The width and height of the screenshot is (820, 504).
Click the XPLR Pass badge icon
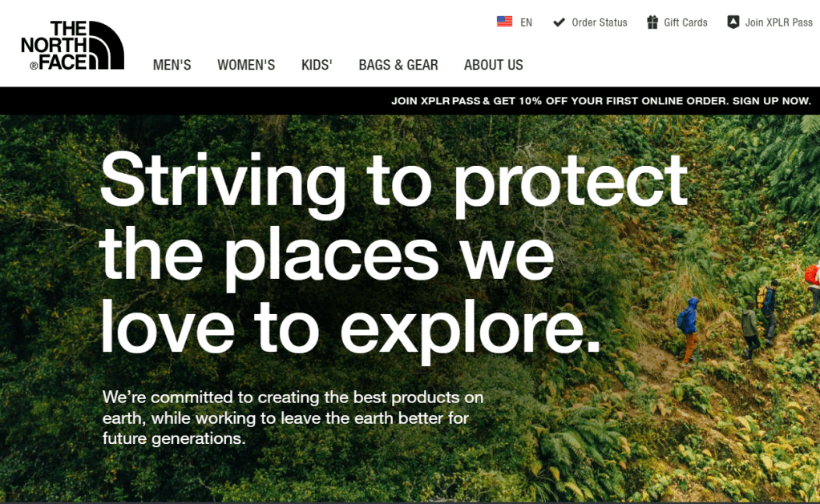pyautogui.click(x=733, y=22)
